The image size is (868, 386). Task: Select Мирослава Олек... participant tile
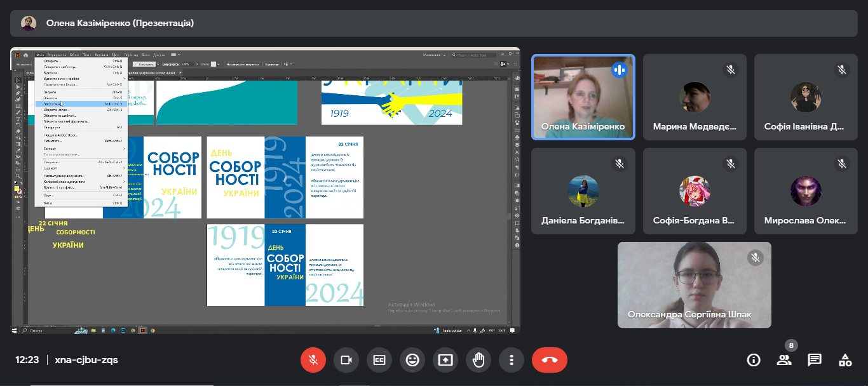[806, 191]
